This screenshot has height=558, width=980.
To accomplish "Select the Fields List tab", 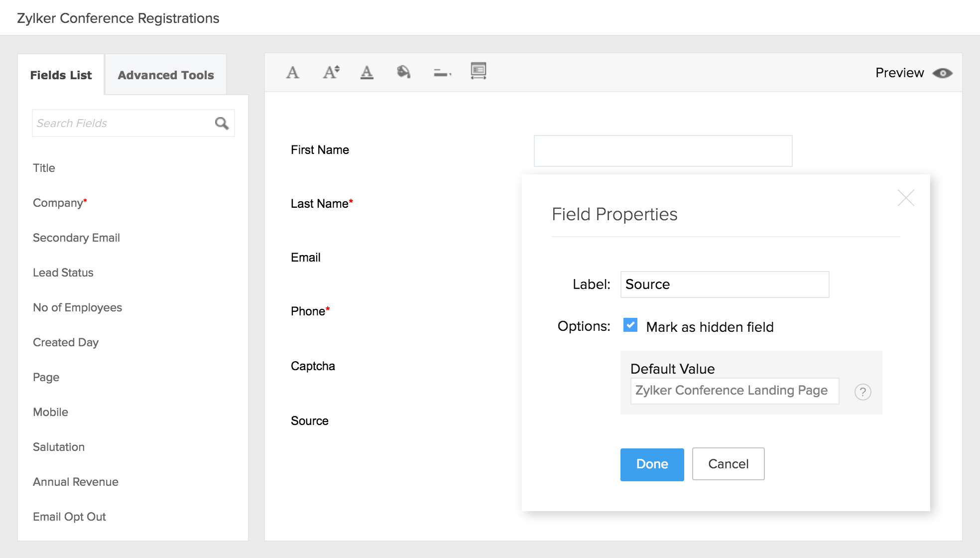I will click(x=61, y=75).
